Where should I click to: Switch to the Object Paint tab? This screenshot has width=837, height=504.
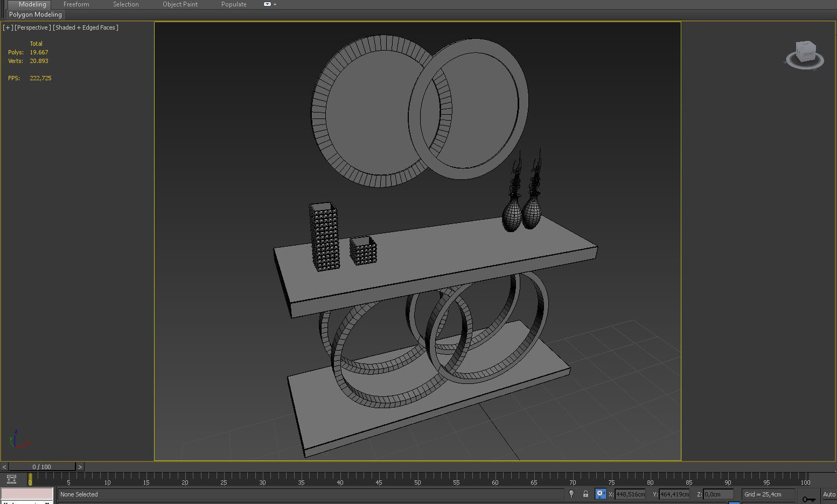point(180,4)
